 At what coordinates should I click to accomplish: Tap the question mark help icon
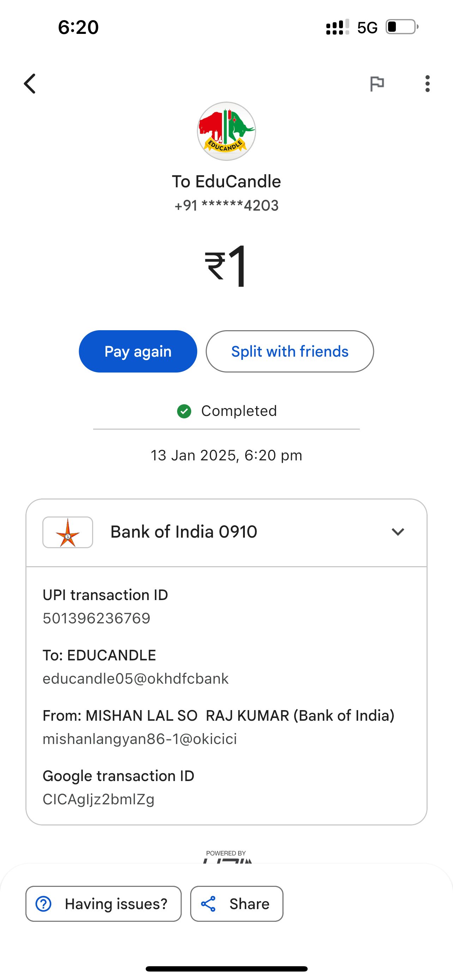point(43,904)
